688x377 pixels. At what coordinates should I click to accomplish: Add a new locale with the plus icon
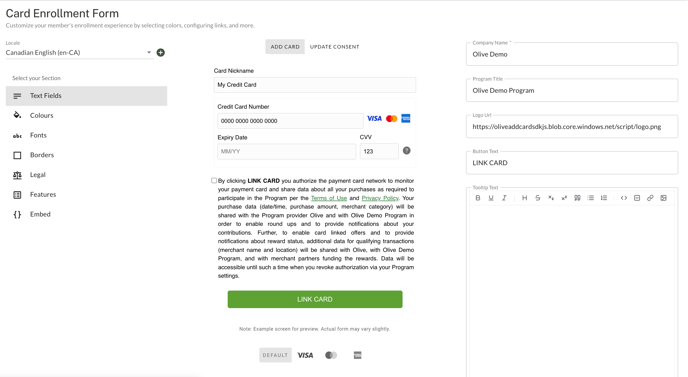click(x=161, y=53)
